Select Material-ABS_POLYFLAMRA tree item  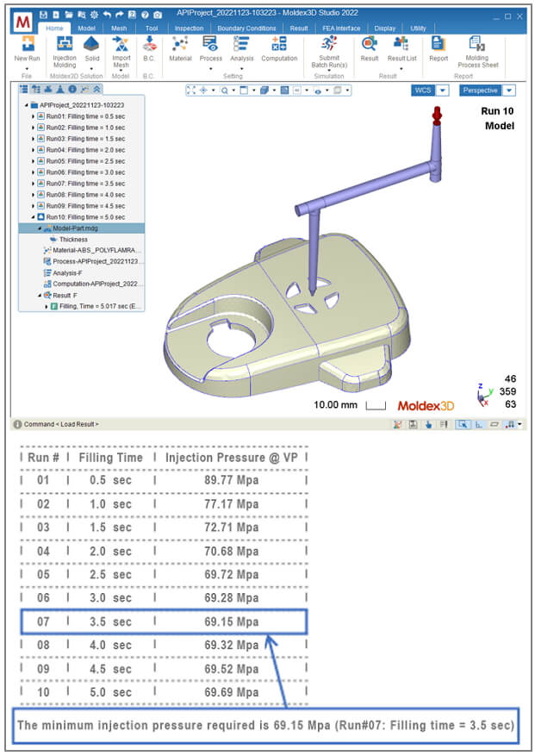(x=96, y=251)
